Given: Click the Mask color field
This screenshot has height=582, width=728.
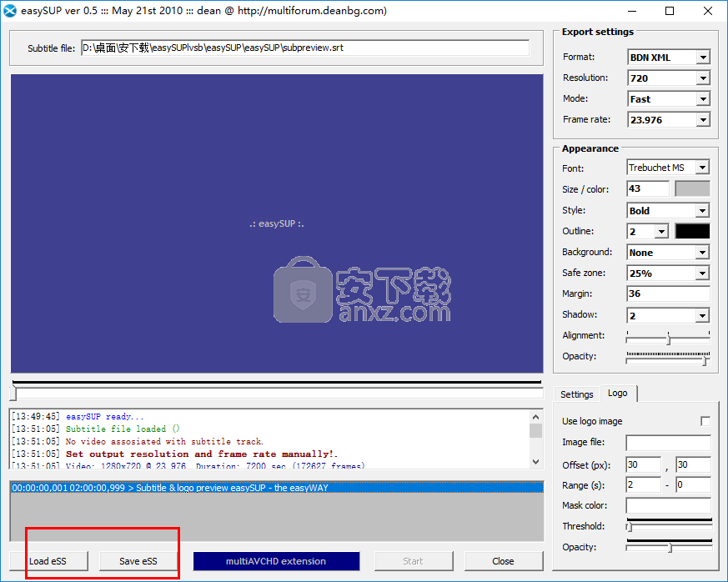Looking at the screenshot, I should [668, 505].
